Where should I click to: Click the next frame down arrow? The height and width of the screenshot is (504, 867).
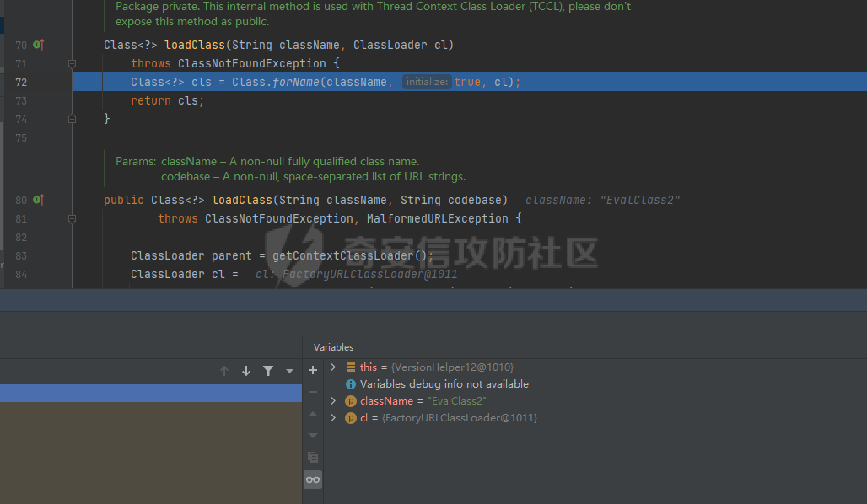pos(246,371)
